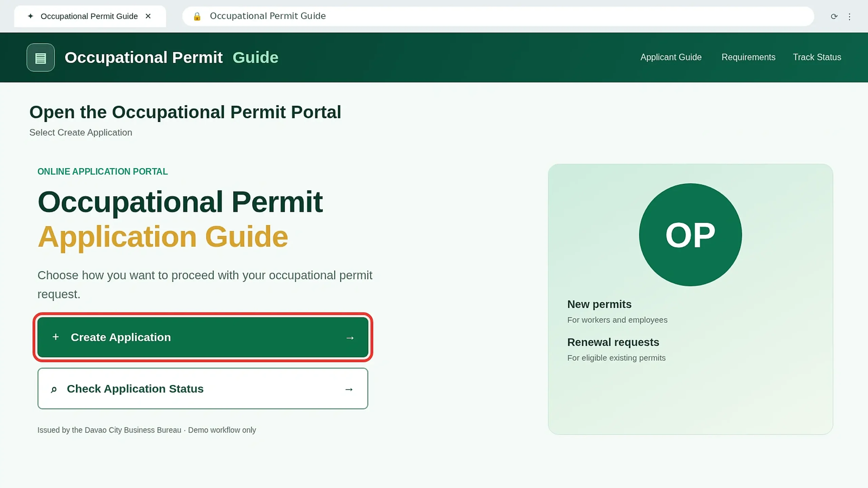
Task: Select the Occupational Permit Guide browser tab
Action: click(x=90, y=16)
